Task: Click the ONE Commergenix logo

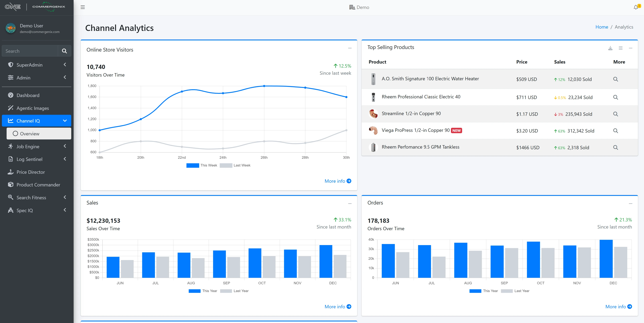Action: coord(35,7)
